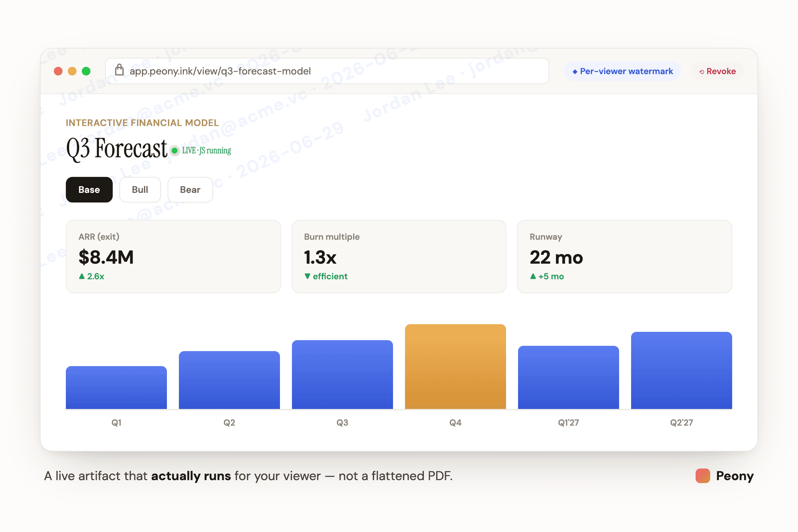Click the "INTERACTIVE FINANCIAL MODEL" heading
The height and width of the screenshot is (532, 798).
point(143,123)
